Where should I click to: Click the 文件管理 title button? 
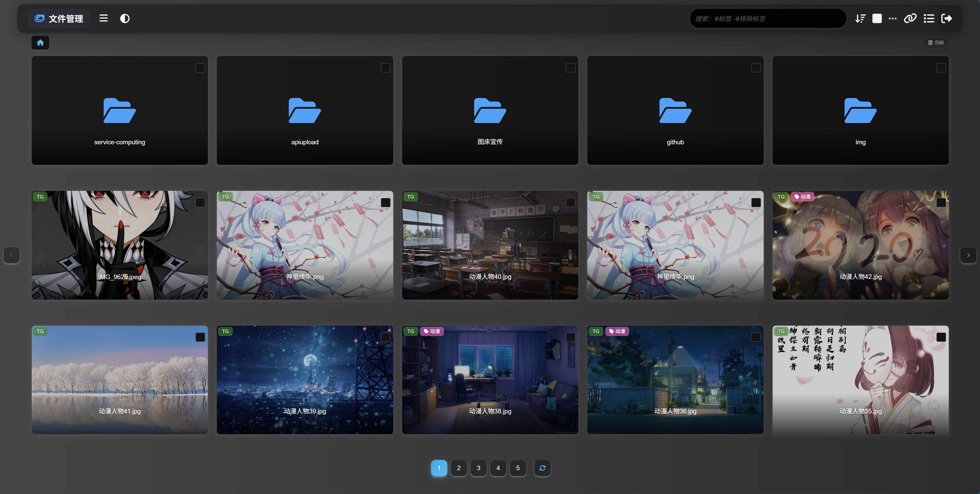pyautogui.click(x=59, y=18)
